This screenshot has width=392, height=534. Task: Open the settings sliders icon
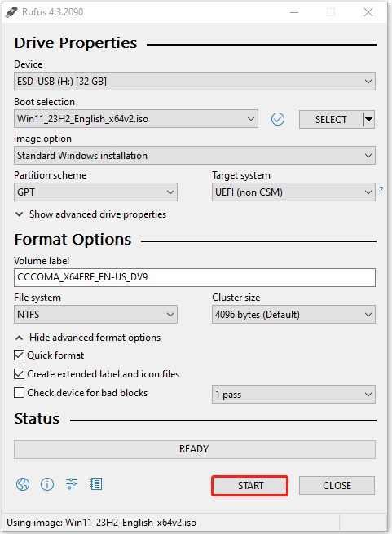(x=72, y=484)
